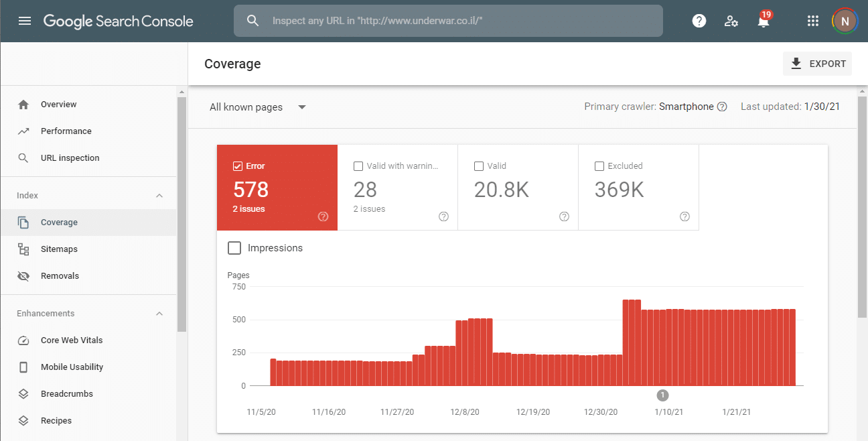Open user and permissions settings icon
This screenshot has width=868, height=441.
731,21
